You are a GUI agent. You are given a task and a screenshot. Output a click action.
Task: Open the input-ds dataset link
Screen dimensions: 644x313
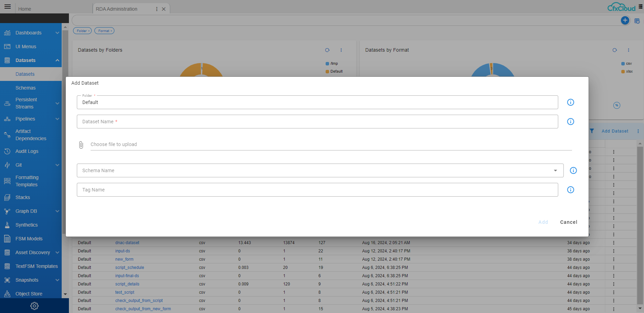pos(122,251)
